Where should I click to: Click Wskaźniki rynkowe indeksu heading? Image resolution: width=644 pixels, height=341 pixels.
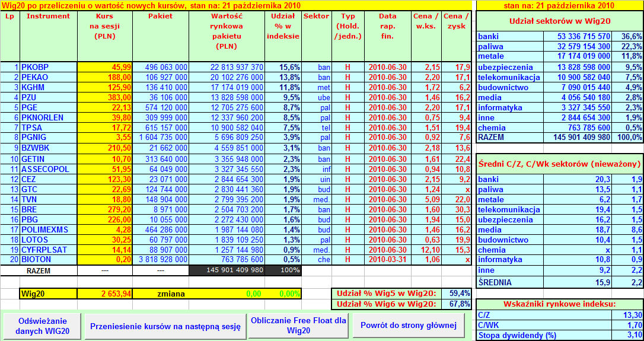[x=560, y=304]
